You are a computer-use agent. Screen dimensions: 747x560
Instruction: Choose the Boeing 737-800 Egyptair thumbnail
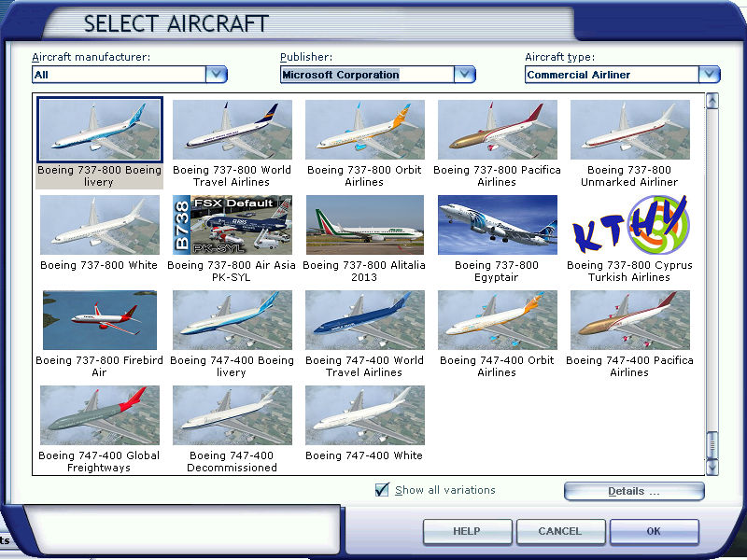point(497,225)
